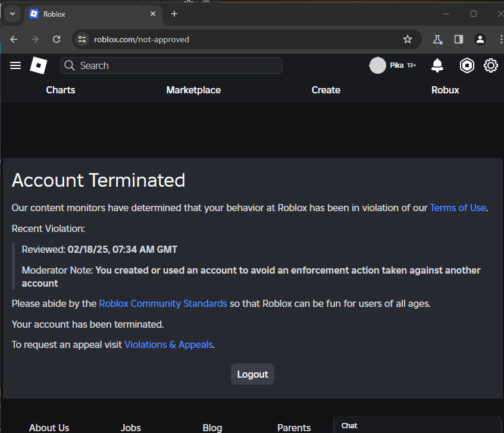Open the Robux section
Screen dimensions: 504x433
pos(445,90)
